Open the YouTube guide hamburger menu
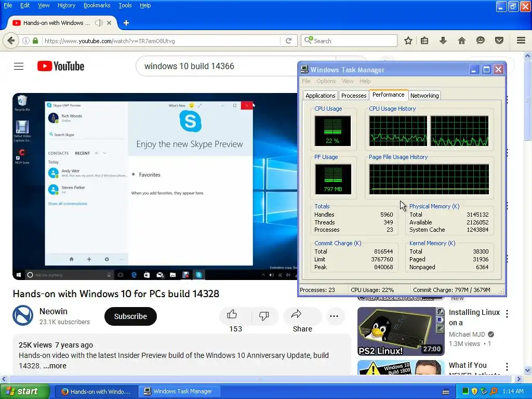The width and height of the screenshot is (532, 399). [19, 66]
